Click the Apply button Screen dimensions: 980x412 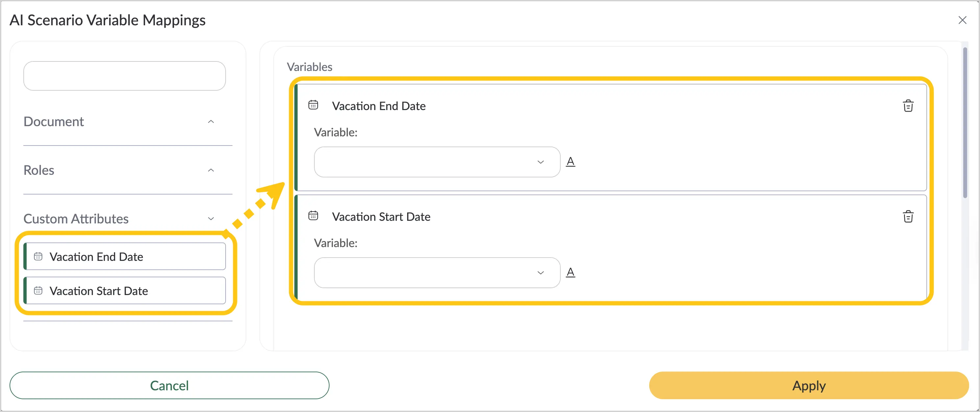(x=809, y=385)
